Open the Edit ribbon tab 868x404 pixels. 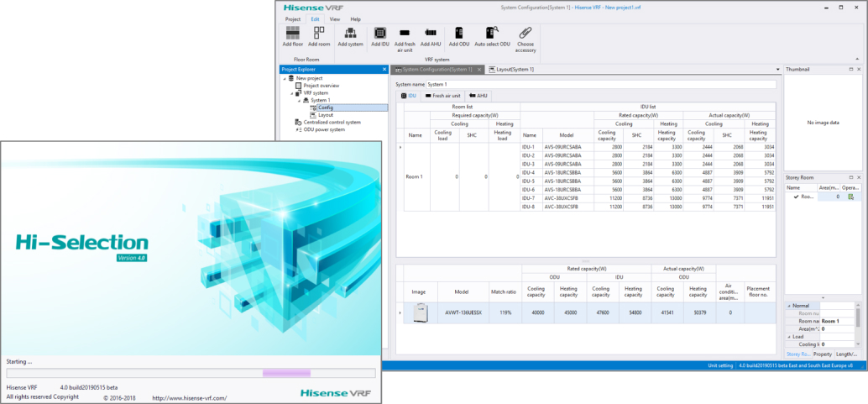coord(315,19)
